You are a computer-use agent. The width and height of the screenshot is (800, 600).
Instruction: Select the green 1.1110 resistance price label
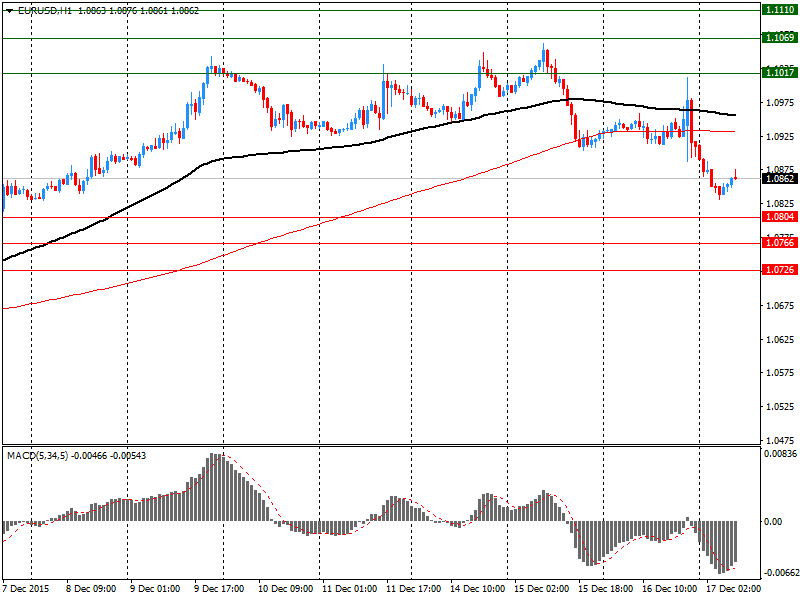coord(780,10)
